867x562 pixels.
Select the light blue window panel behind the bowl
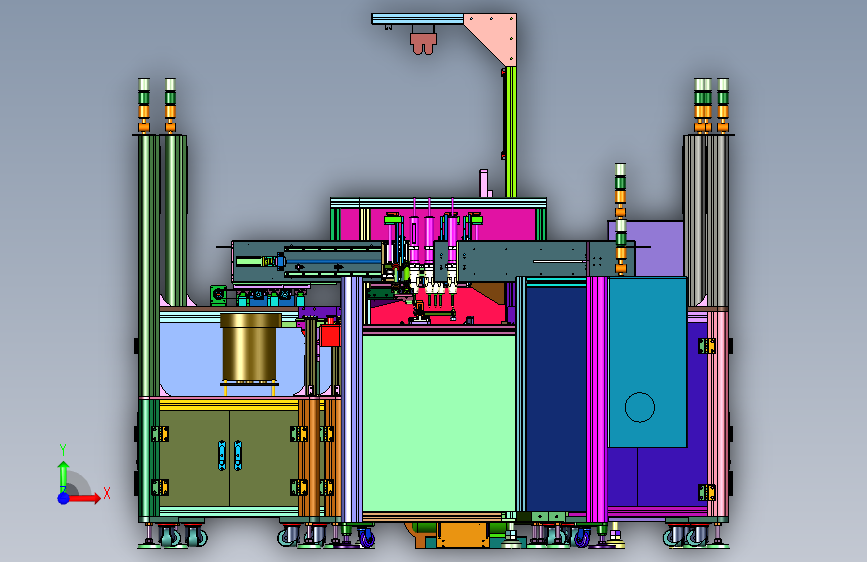point(191,358)
